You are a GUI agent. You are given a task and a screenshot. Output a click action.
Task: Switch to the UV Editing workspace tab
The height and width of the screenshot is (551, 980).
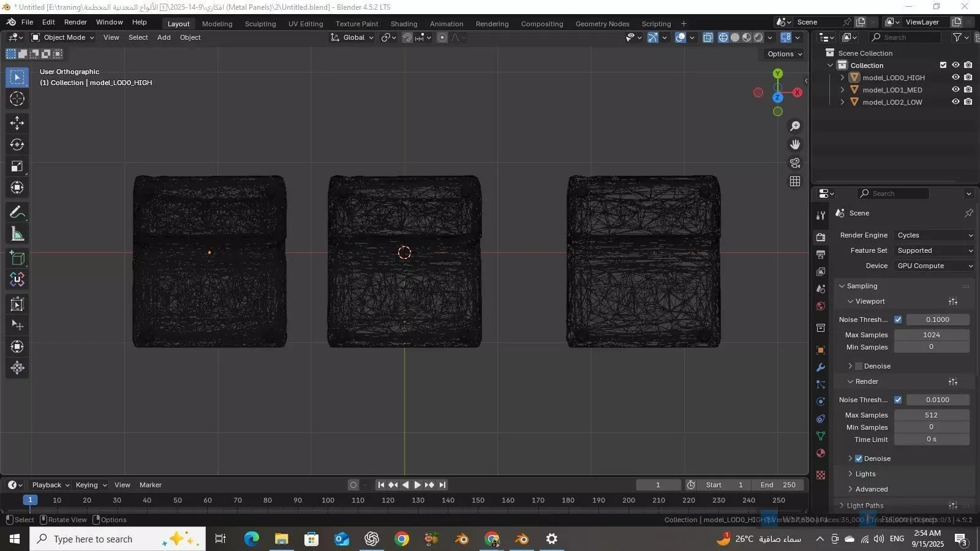click(306, 24)
